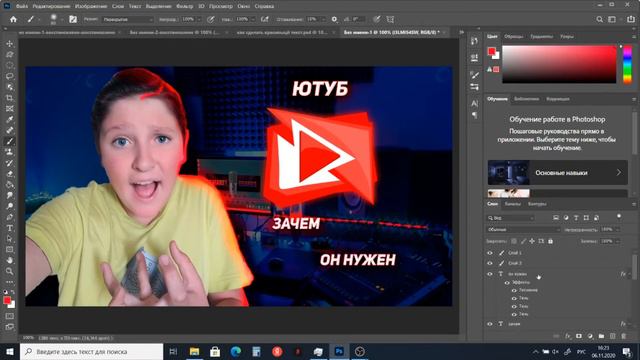The image size is (640, 360).
Task: Open the Фильтр menu
Action: pyautogui.click(x=184, y=6)
